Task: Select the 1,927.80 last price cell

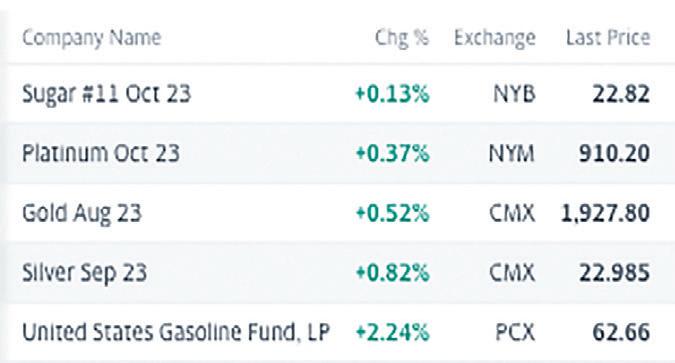Action: [606, 214]
